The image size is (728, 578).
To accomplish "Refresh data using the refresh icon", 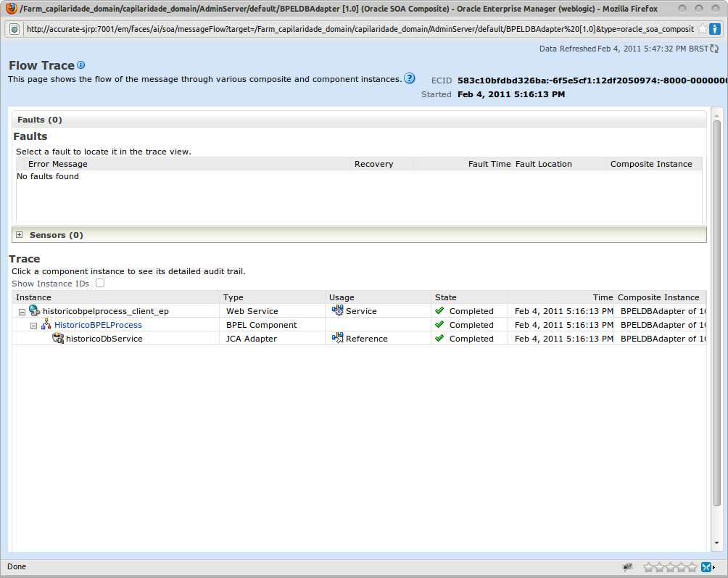I will [x=714, y=49].
